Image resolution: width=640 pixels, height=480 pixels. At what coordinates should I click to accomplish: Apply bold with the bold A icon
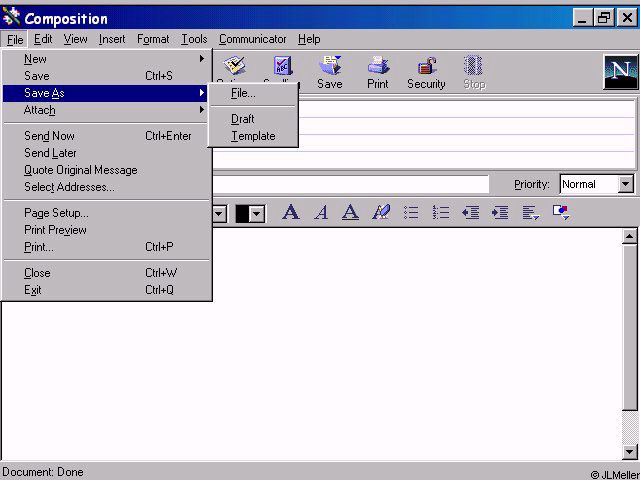(x=291, y=212)
